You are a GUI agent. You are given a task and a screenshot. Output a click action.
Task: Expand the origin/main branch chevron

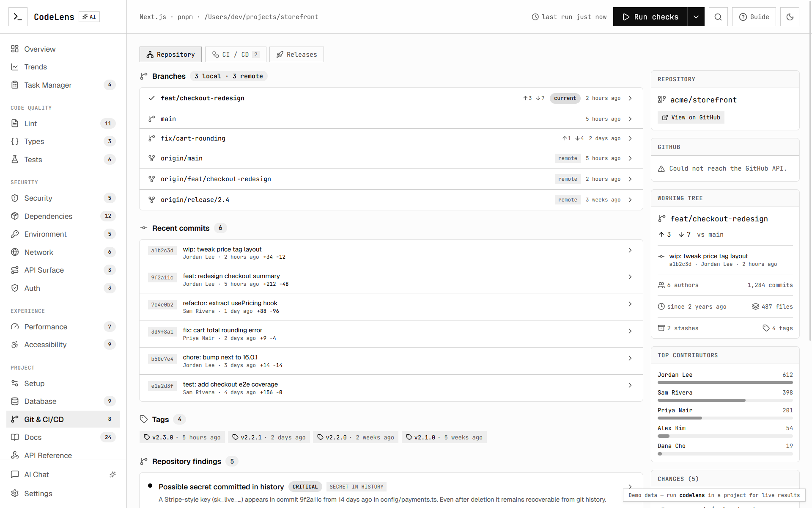pyautogui.click(x=630, y=158)
